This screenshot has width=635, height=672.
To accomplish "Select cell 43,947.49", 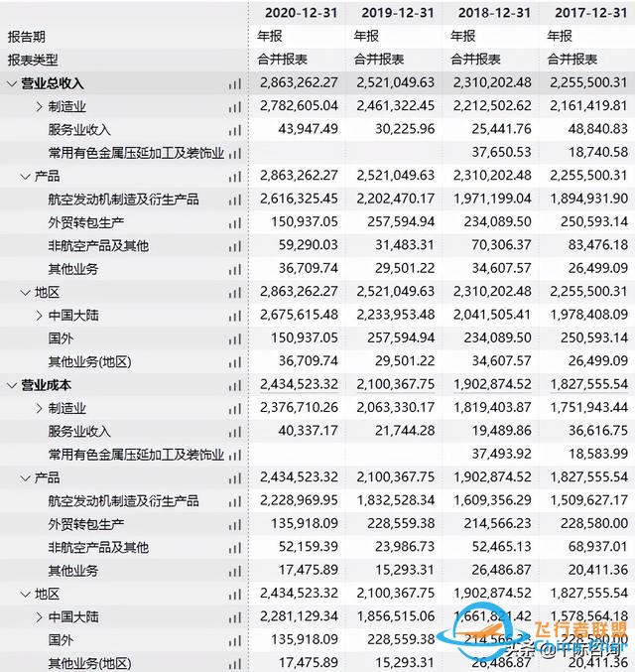I will [308, 129].
